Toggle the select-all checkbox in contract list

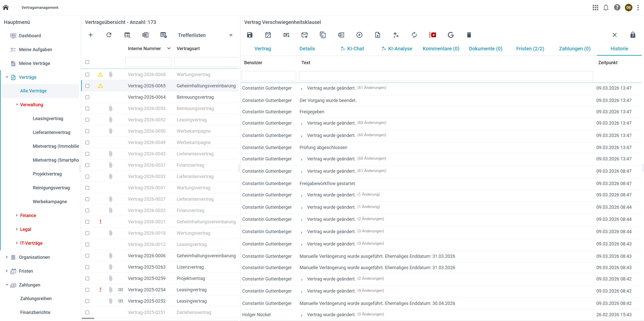87,62
